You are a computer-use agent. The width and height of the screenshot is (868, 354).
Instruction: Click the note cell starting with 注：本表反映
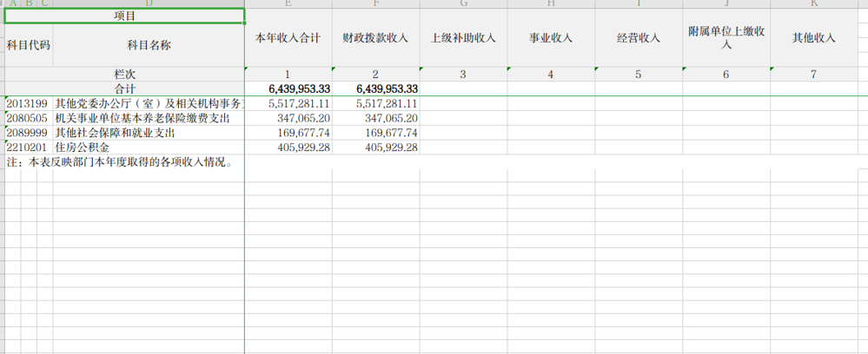(x=120, y=162)
